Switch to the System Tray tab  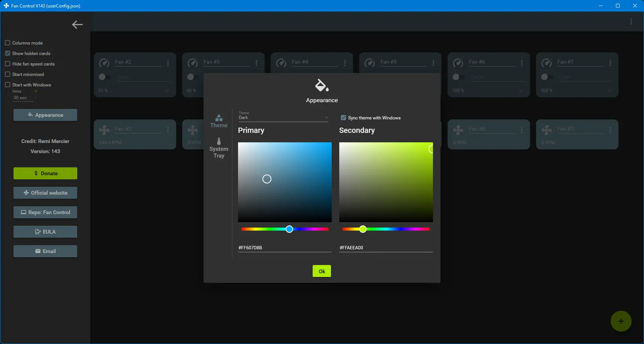(x=219, y=148)
